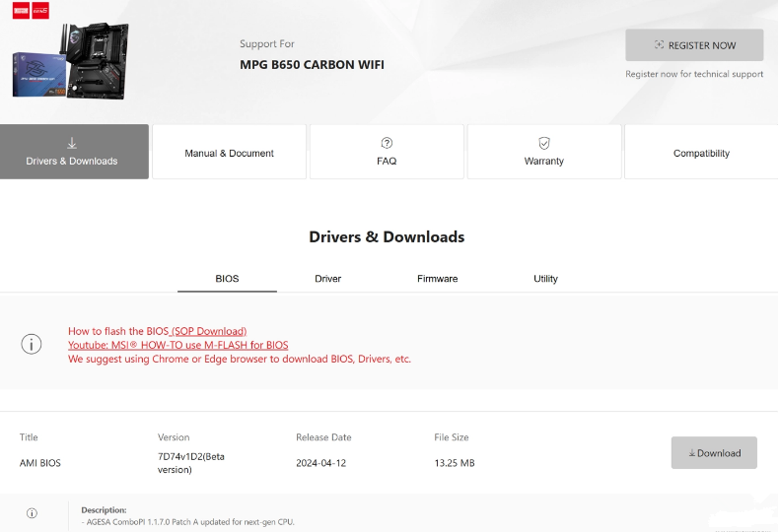Click the release date 2024-04-12
Image resolution: width=778 pixels, height=532 pixels.
pos(321,463)
